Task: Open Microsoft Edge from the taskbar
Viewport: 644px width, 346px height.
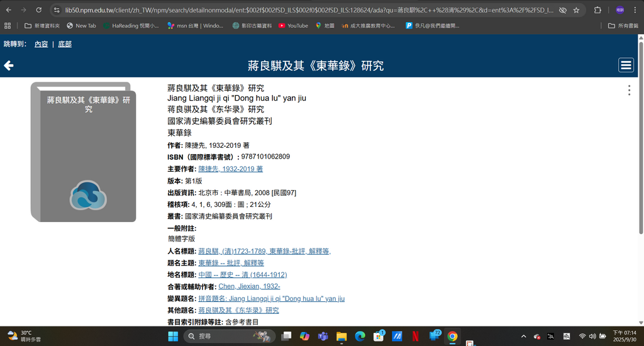Action: click(x=360, y=336)
